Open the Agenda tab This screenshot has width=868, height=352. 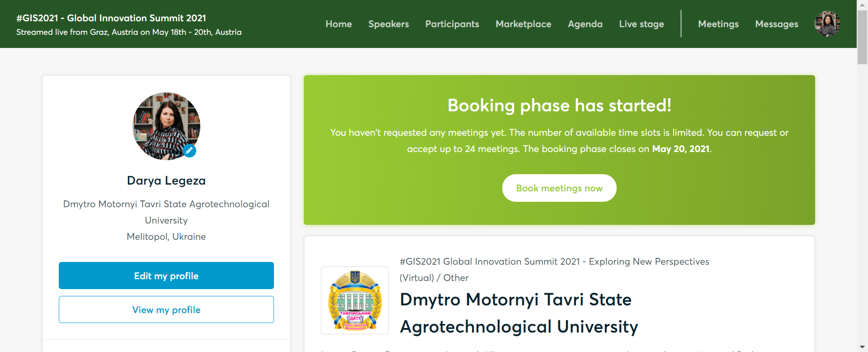[585, 24]
